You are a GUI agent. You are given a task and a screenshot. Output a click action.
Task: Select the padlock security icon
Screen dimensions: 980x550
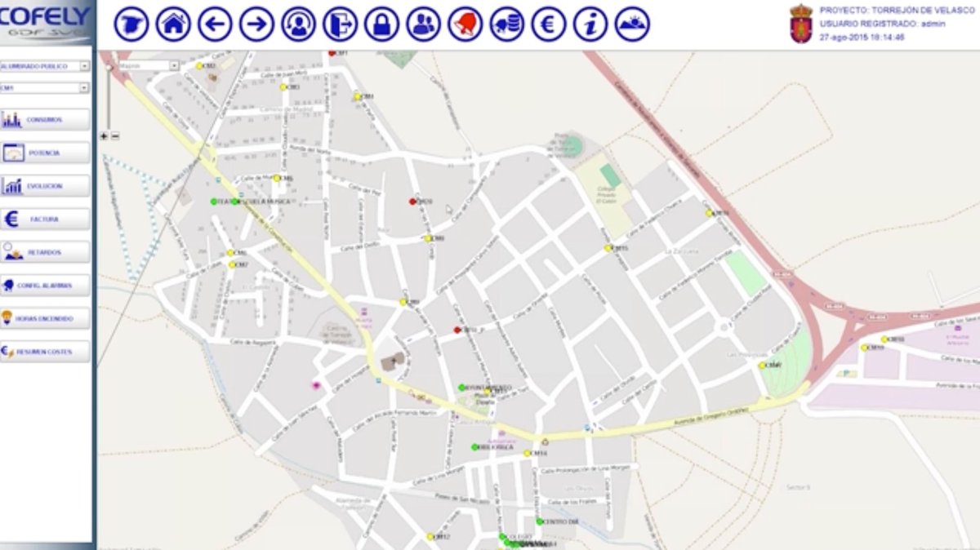click(x=381, y=22)
